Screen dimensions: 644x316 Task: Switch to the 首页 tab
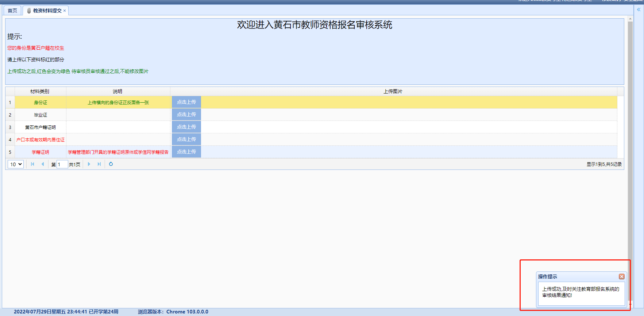pos(12,11)
